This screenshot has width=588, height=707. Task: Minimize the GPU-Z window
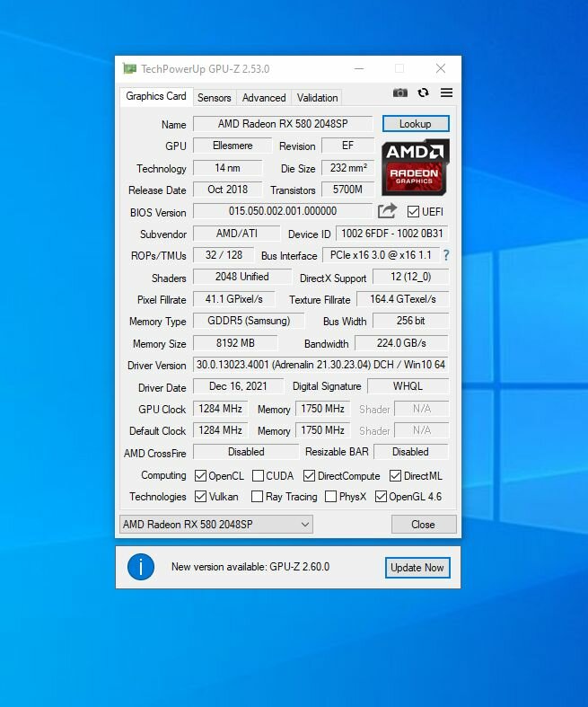tap(359, 68)
